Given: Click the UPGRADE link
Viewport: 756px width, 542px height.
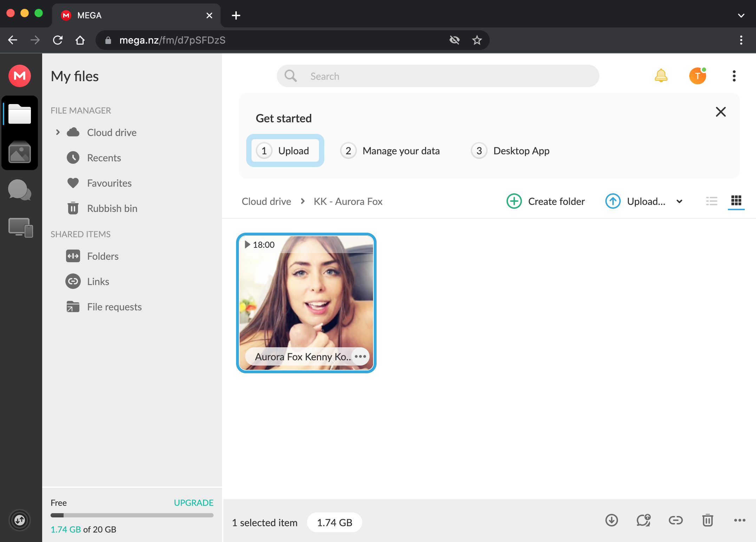Looking at the screenshot, I should (194, 503).
